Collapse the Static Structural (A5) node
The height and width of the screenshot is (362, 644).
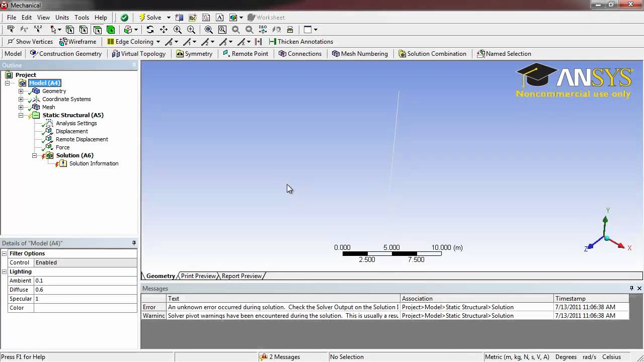[21, 115]
